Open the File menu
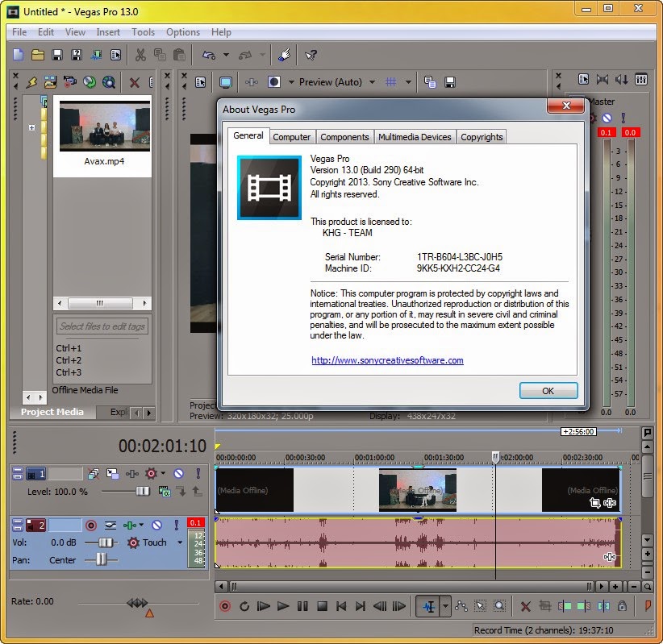This screenshot has width=663, height=644. pos(19,32)
